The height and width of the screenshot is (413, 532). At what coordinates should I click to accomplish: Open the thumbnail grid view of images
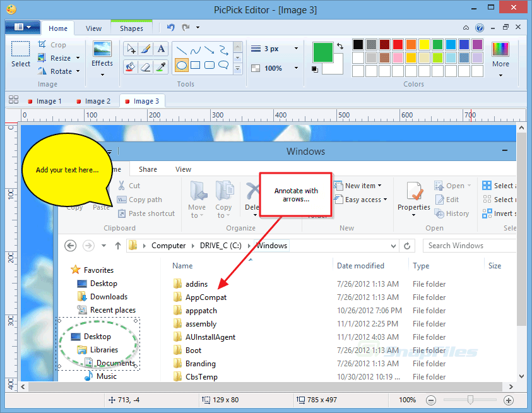(x=14, y=100)
